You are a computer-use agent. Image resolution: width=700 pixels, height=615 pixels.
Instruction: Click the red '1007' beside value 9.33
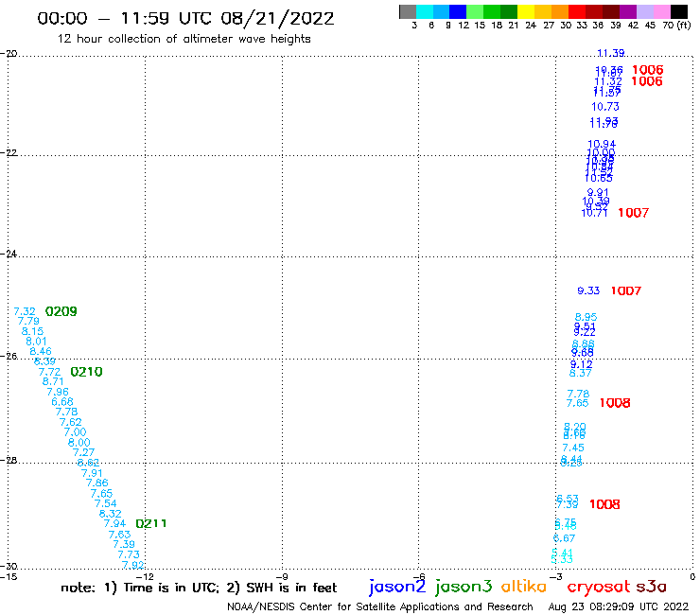click(x=626, y=290)
